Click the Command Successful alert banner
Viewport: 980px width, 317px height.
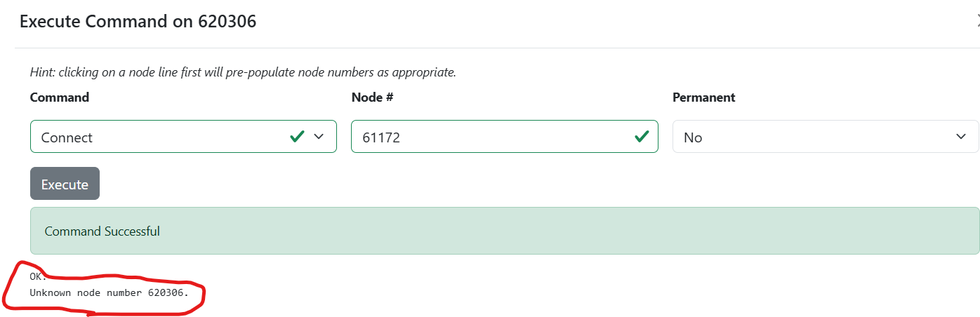point(505,231)
